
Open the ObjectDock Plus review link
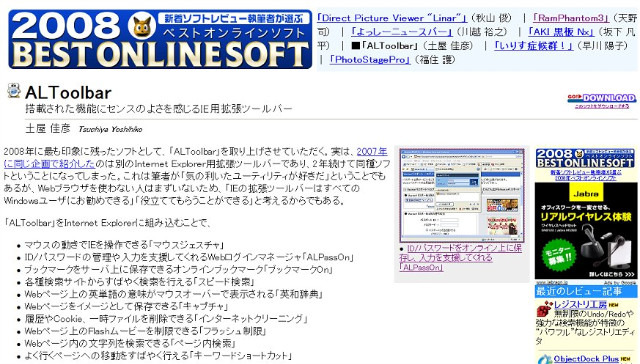pos(586,359)
